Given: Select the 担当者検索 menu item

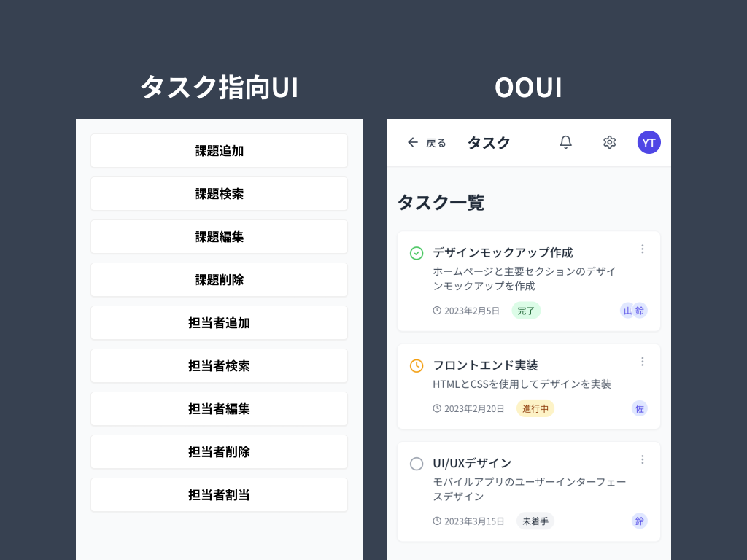Looking at the screenshot, I should pyautogui.click(x=219, y=366).
